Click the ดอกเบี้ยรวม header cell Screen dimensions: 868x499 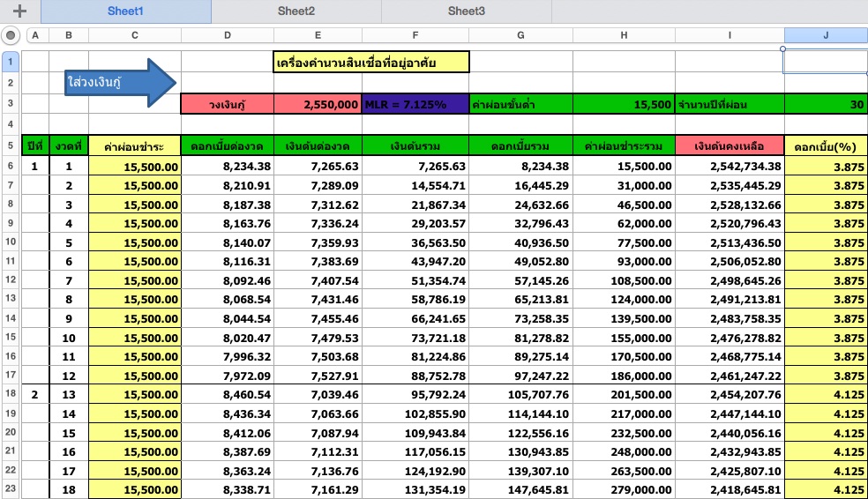521,146
